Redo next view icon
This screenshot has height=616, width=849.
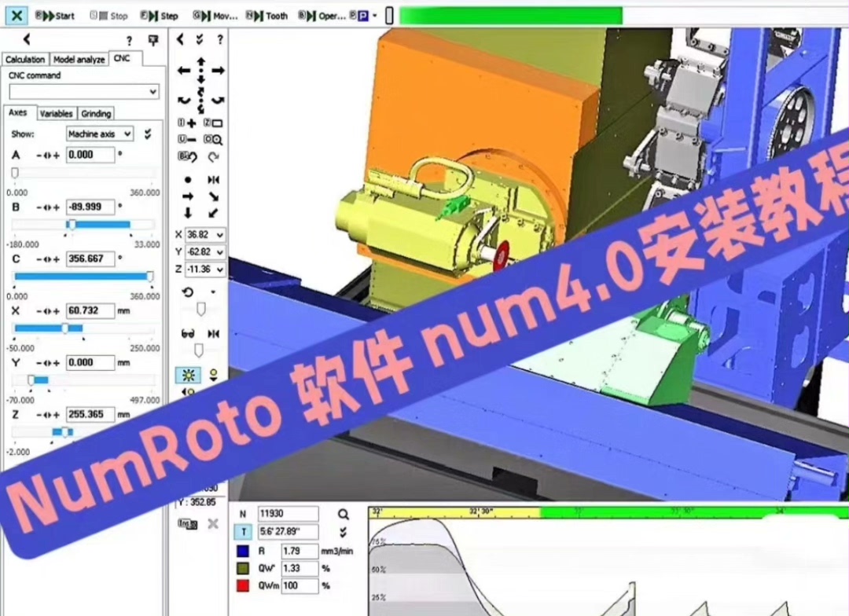click(213, 157)
